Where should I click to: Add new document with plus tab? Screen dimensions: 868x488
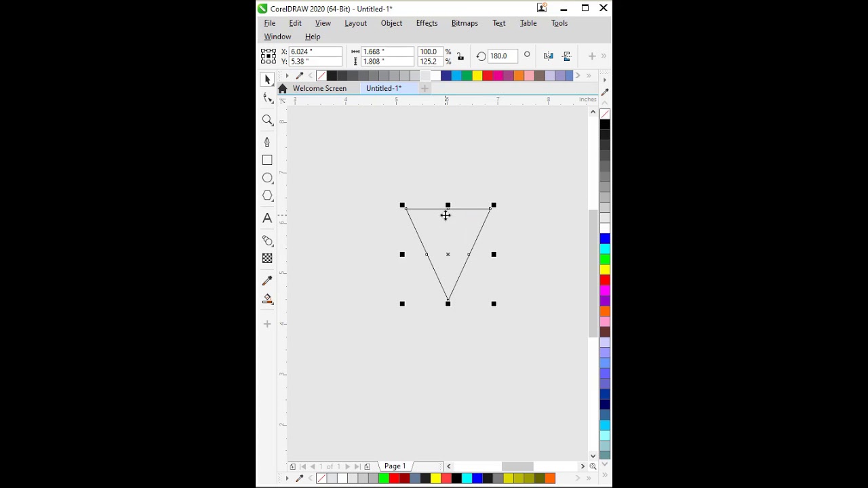(x=425, y=89)
